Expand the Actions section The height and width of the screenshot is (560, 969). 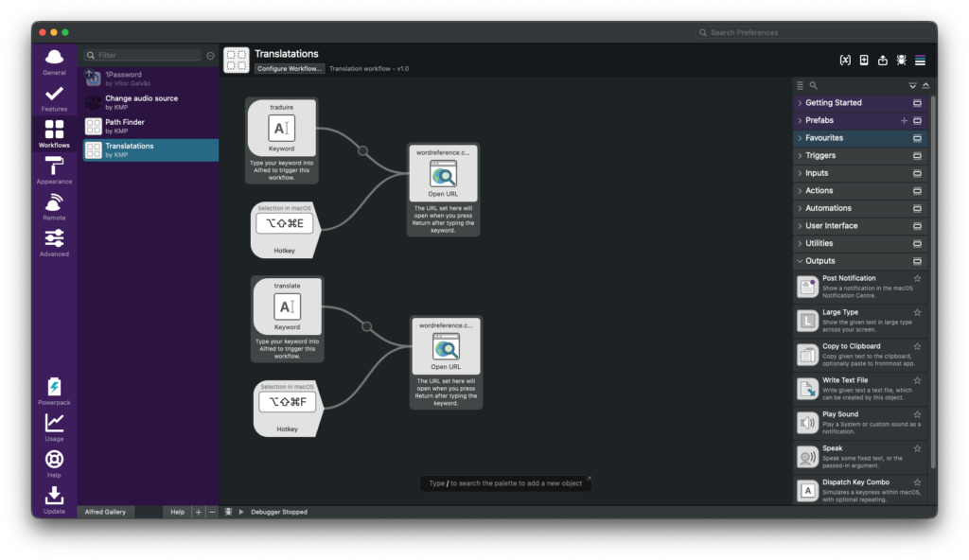[859, 191]
